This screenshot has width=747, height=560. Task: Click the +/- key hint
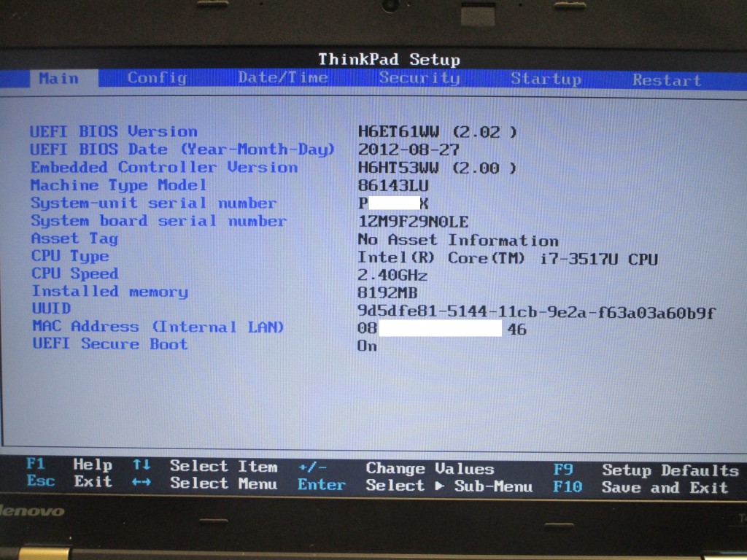(x=312, y=467)
